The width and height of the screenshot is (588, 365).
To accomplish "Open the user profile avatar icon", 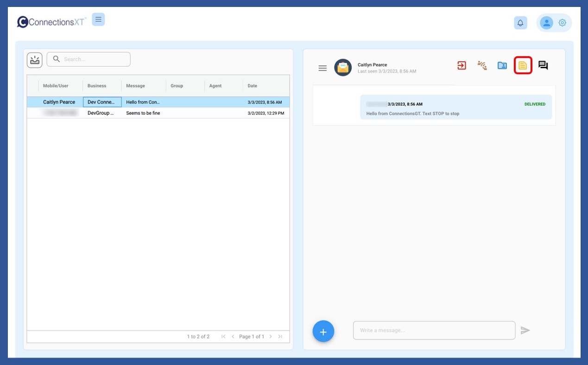I will point(546,23).
